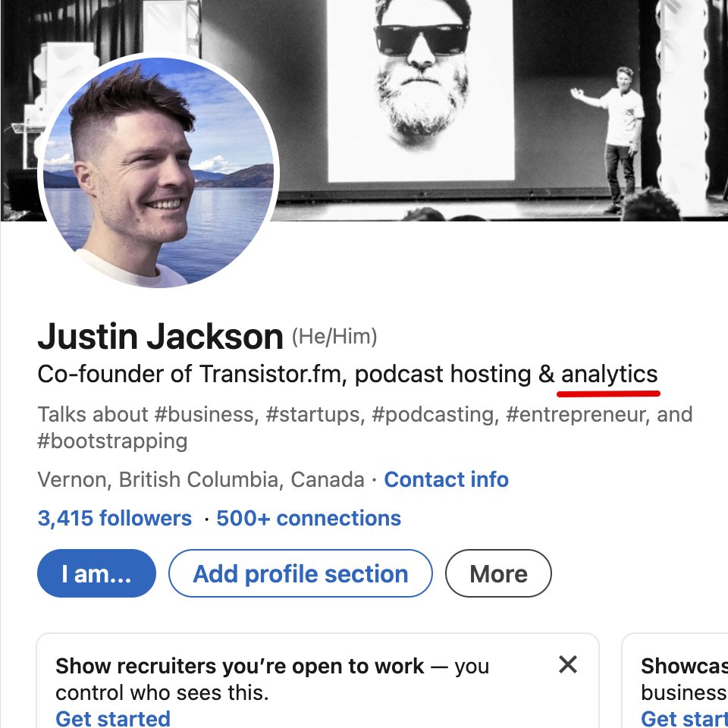Select the #bootstrapping hashtag text
Screen dimensions: 728x728
pyautogui.click(x=112, y=441)
